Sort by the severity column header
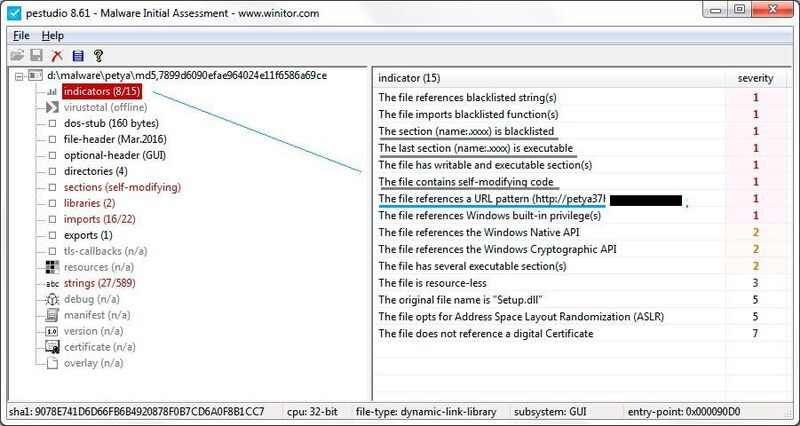Image resolution: width=800 pixels, height=426 pixels. 755,78
